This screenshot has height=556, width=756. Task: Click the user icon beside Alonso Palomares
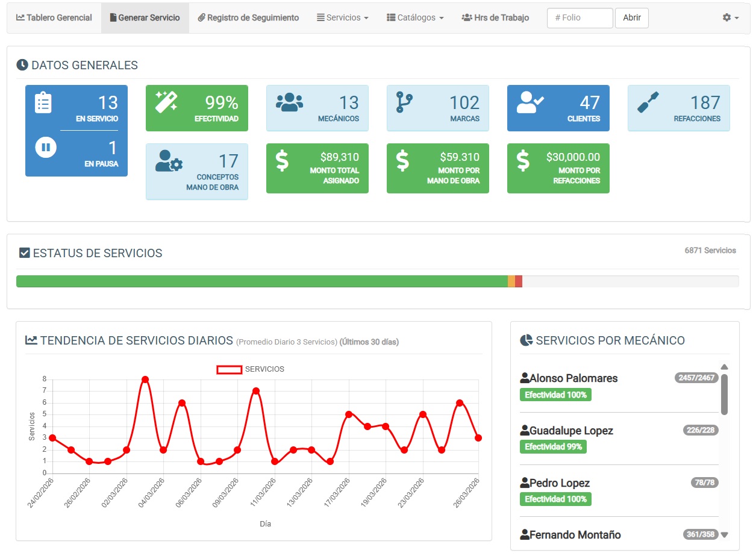point(525,378)
